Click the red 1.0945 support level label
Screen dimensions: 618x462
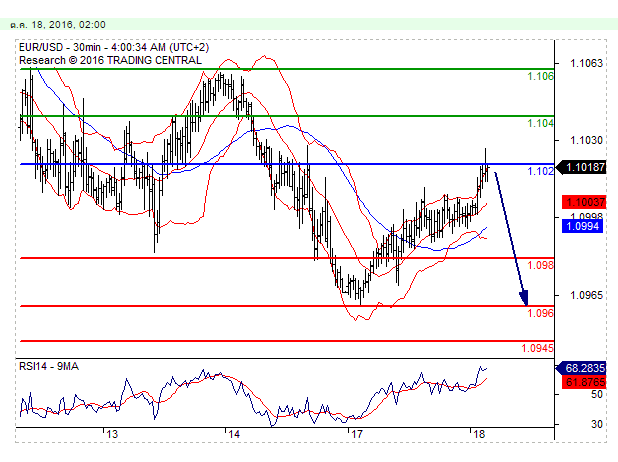click(535, 349)
